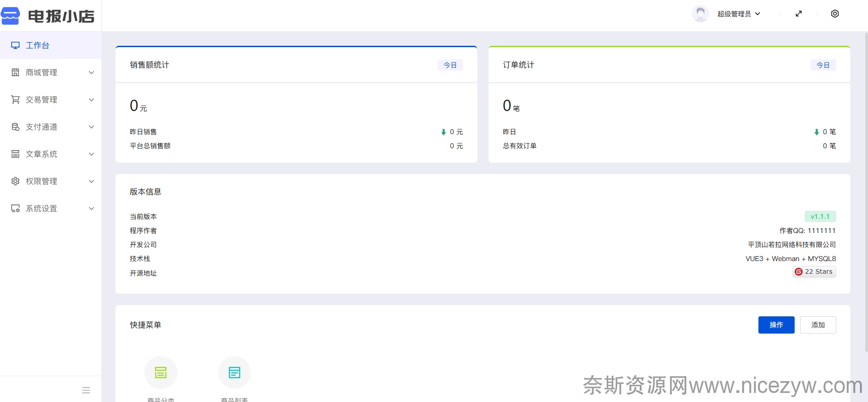Collapse the sidebar using the hamburger icon

point(86,390)
